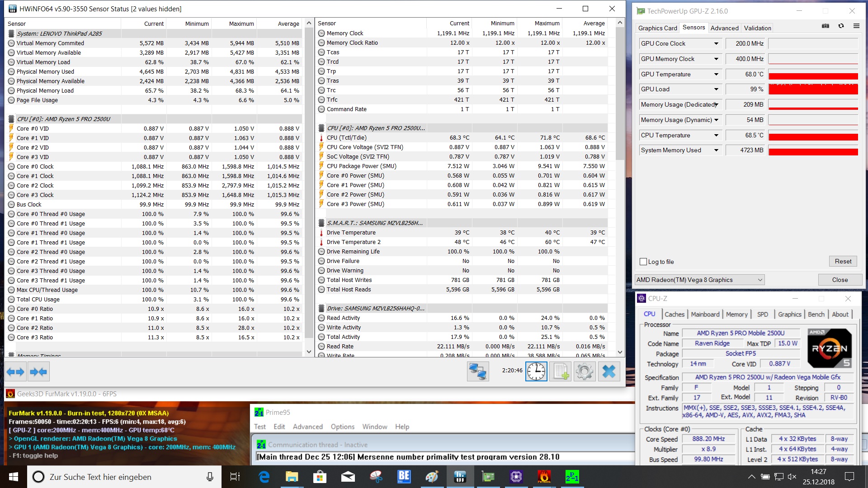Open the Options menu in Prime95

(342, 427)
